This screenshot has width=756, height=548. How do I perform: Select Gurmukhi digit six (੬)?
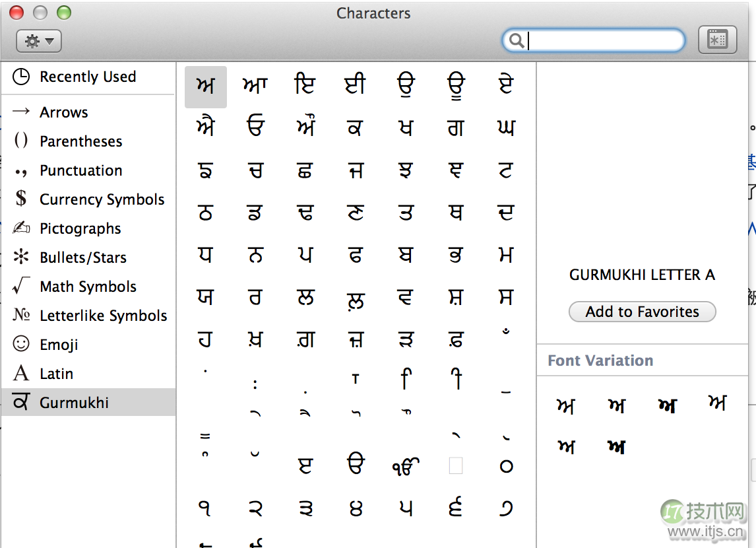pos(456,508)
